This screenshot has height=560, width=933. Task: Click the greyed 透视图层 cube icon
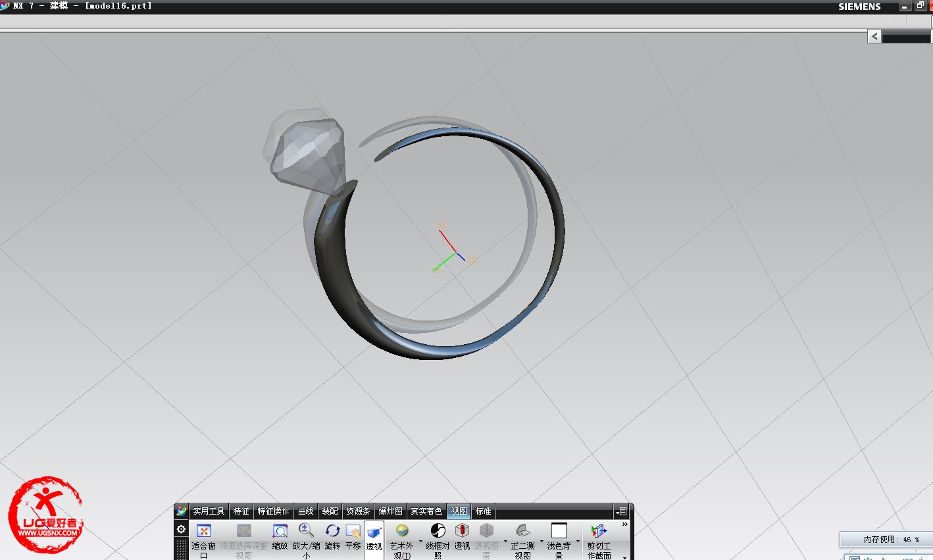pos(486,530)
